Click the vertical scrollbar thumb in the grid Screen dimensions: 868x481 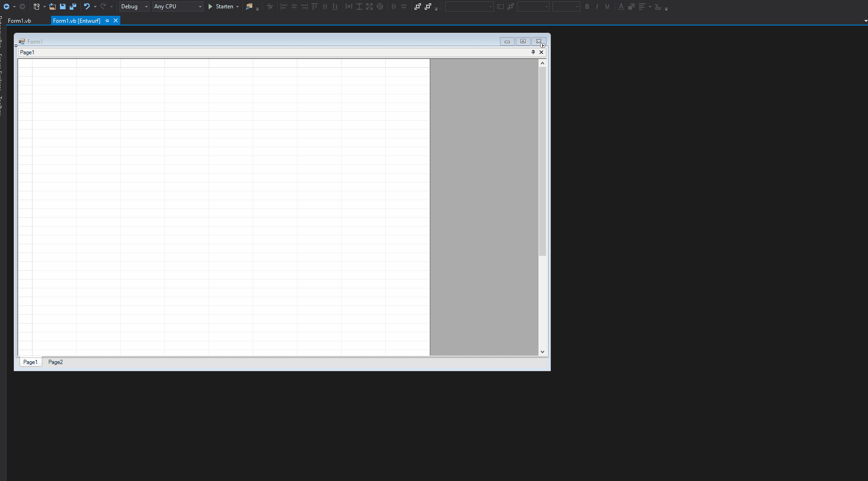click(542, 162)
